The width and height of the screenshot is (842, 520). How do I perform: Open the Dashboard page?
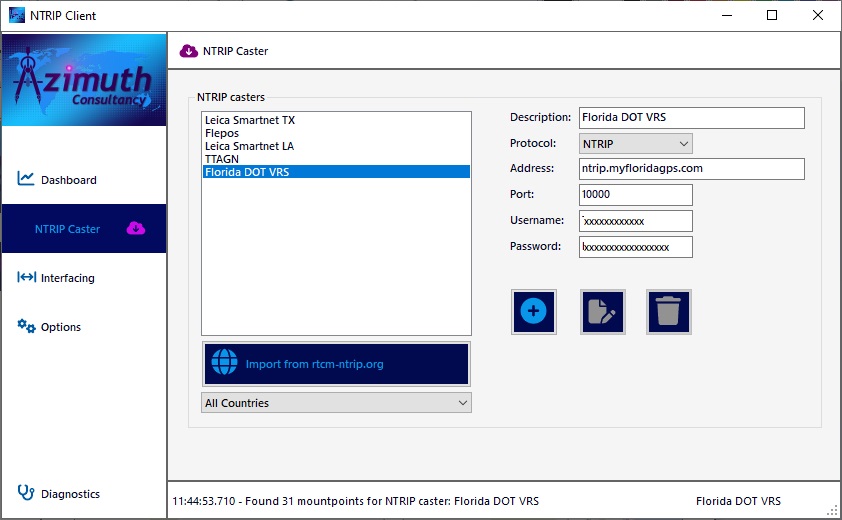pos(68,180)
